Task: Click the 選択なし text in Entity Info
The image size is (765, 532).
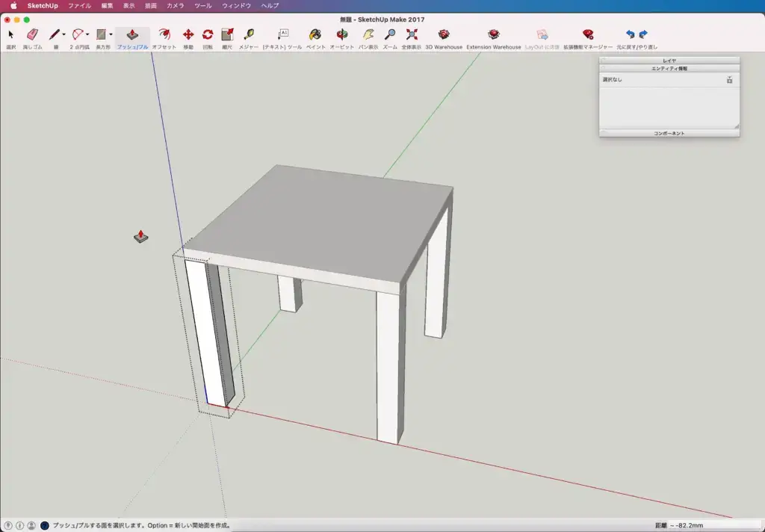Action: pyautogui.click(x=613, y=79)
